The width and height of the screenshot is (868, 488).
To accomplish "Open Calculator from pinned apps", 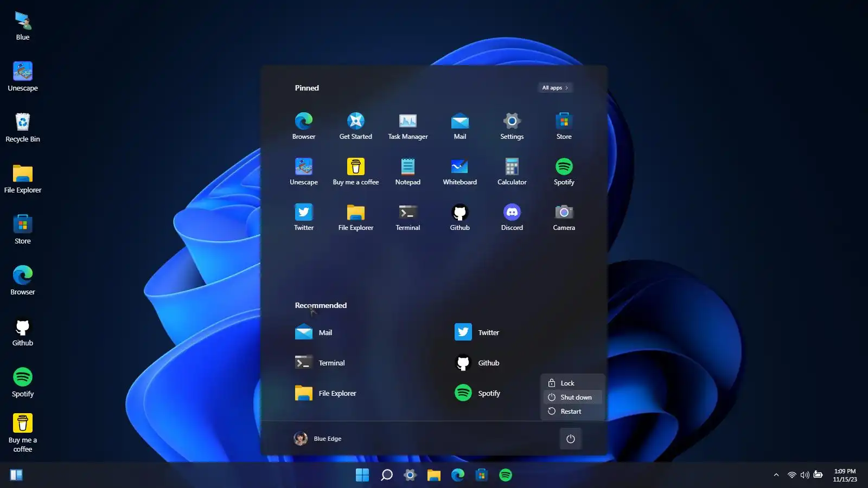I will 512,171.
